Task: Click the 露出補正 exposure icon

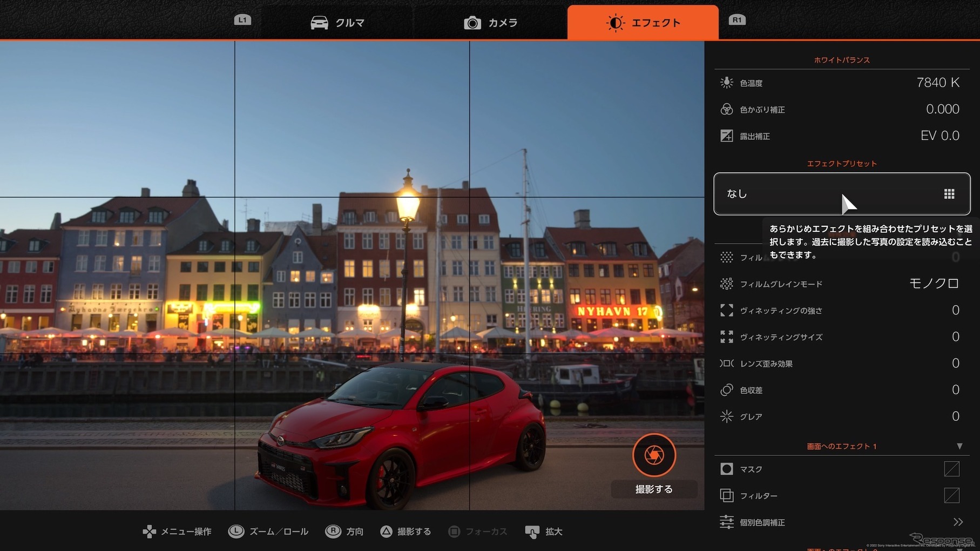Action: click(x=727, y=136)
